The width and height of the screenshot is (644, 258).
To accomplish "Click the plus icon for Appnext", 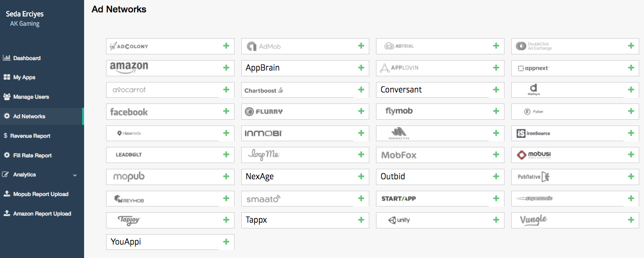I will (631, 68).
